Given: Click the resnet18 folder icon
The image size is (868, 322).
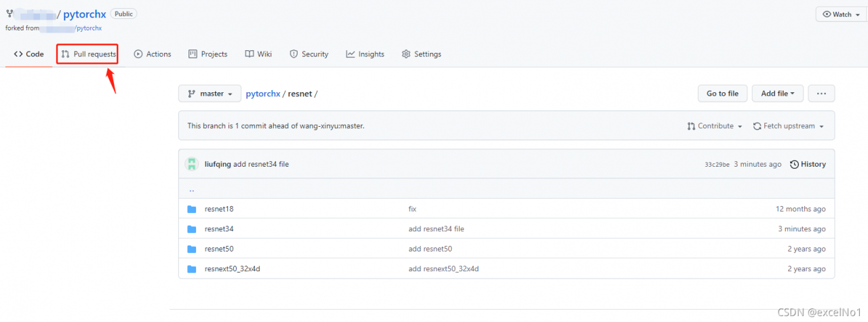Looking at the screenshot, I should (x=192, y=209).
